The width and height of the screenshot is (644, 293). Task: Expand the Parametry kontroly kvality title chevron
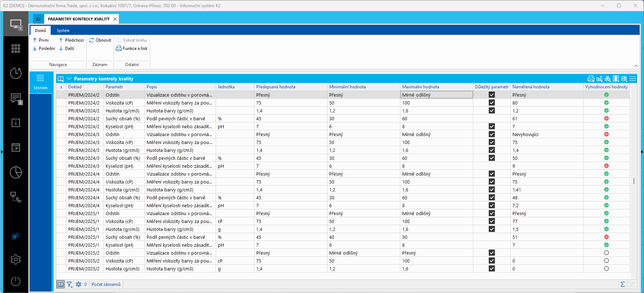pyautogui.click(x=69, y=79)
